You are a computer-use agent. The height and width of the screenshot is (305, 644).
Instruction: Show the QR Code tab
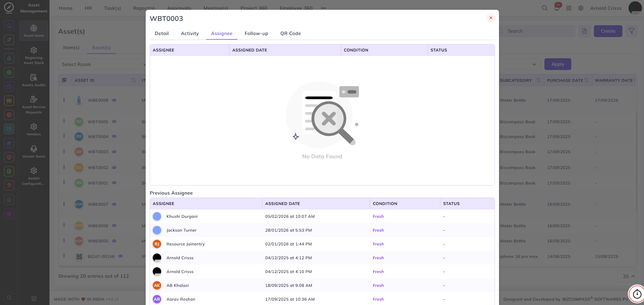coord(291,33)
